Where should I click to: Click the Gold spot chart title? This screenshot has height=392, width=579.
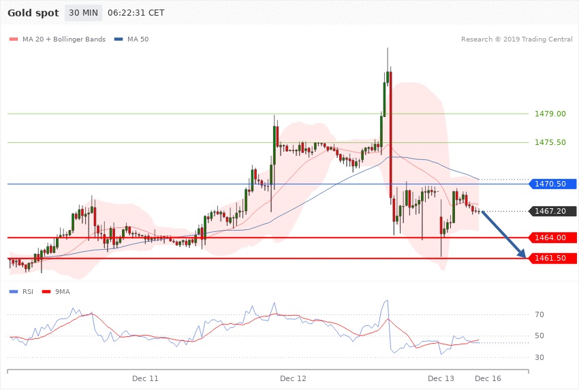pyautogui.click(x=32, y=13)
